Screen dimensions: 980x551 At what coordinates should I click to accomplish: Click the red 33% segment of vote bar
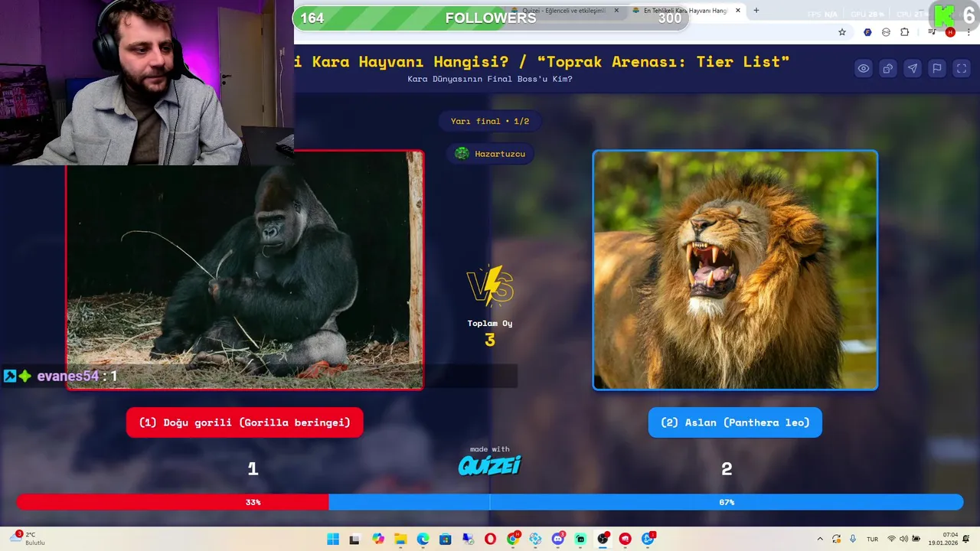tap(173, 502)
